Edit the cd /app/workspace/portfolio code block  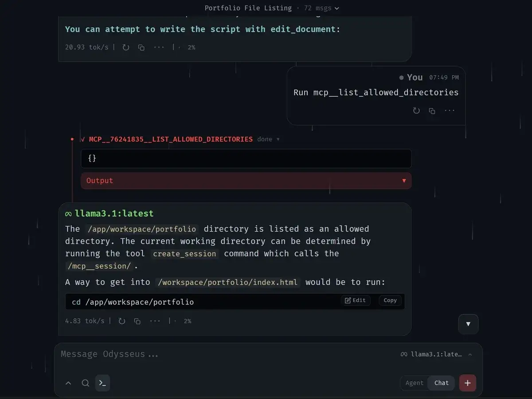356,300
